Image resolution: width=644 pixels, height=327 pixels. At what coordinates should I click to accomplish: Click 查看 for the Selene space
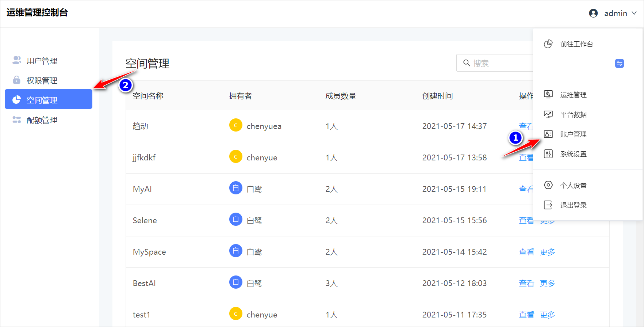pos(526,220)
